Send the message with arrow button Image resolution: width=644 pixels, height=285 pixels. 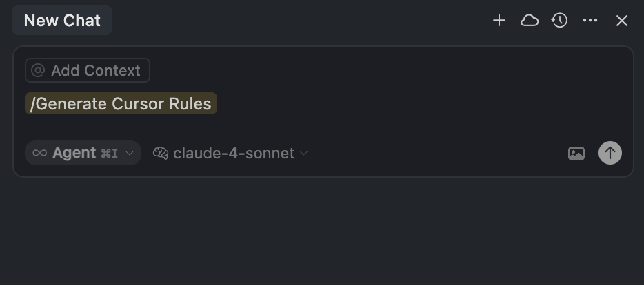[x=610, y=153]
